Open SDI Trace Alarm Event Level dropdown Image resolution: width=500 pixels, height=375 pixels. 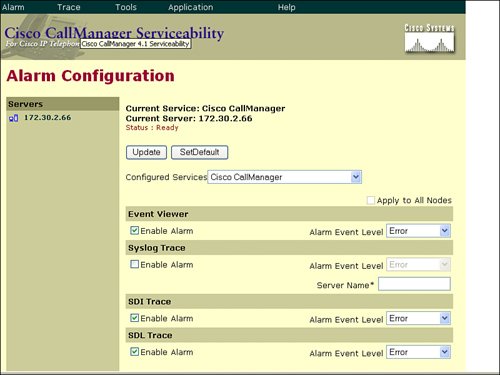[418, 318]
